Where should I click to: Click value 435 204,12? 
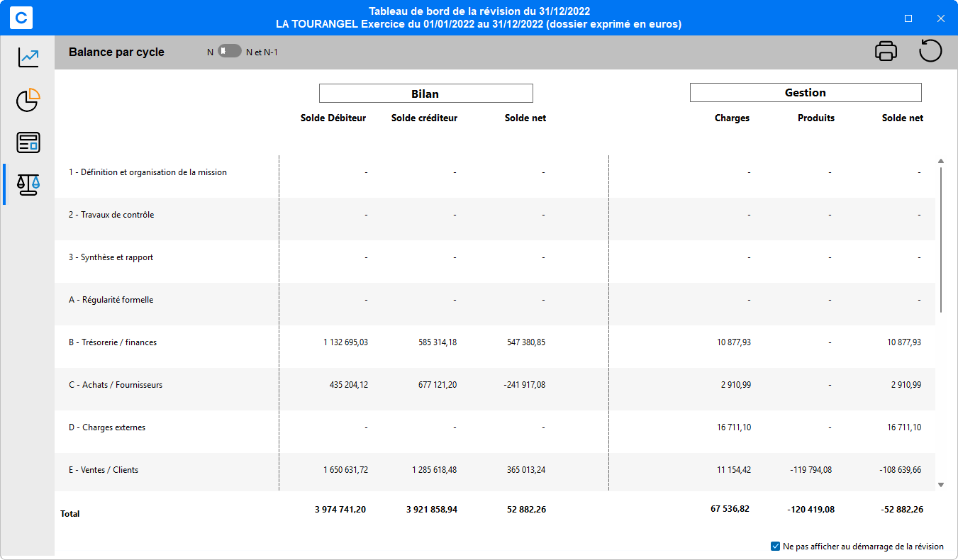coord(349,385)
